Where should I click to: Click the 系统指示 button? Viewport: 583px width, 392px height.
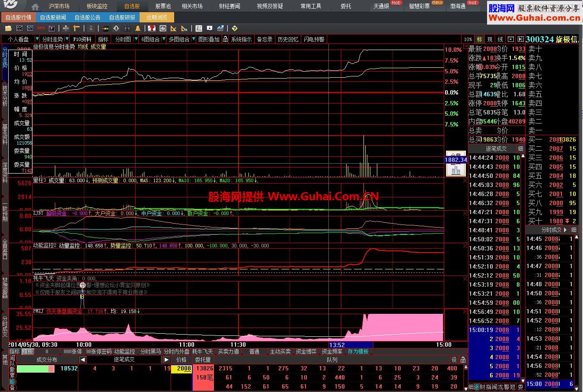[241, 39]
